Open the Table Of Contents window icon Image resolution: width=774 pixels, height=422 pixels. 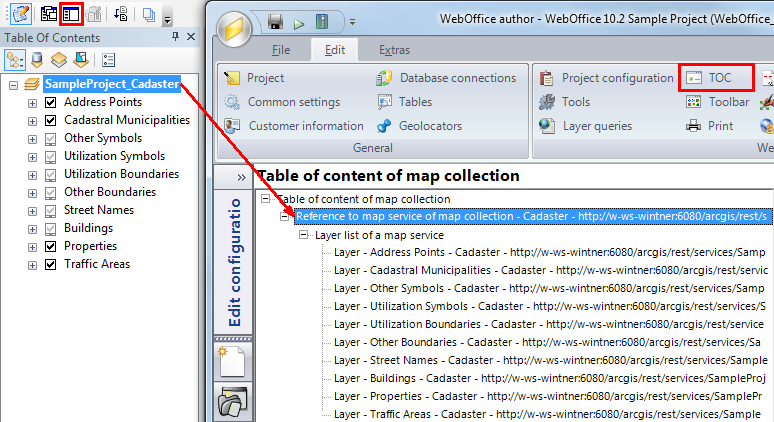pos(71,14)
